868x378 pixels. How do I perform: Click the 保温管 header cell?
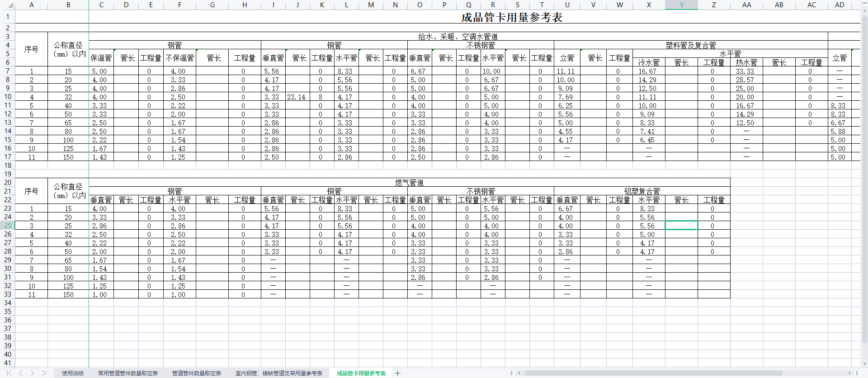click(x=101, y=58)
